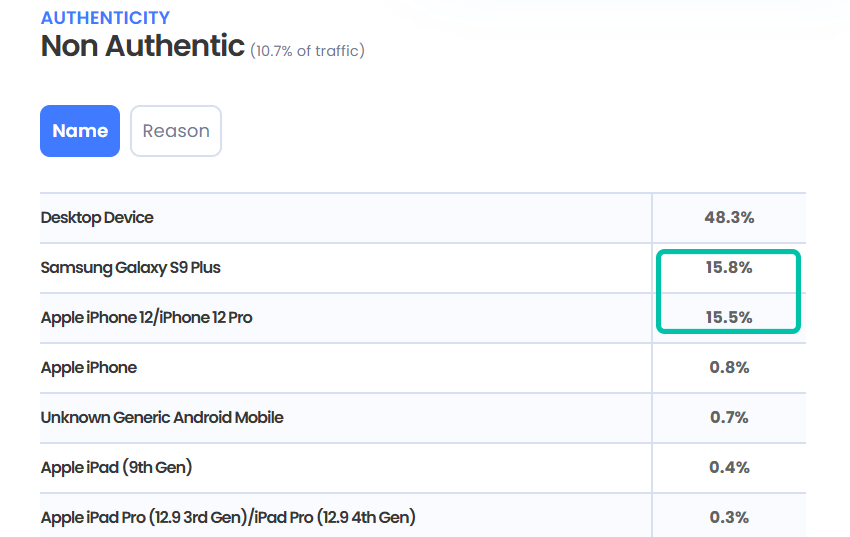
Task: Click the AUTHENTICITY section label
Action: click(105, 18)
